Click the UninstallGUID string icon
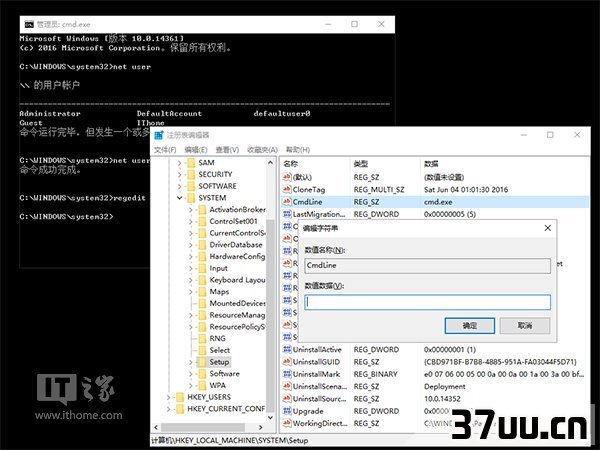 pyautogui.click(x=287, y=362)
